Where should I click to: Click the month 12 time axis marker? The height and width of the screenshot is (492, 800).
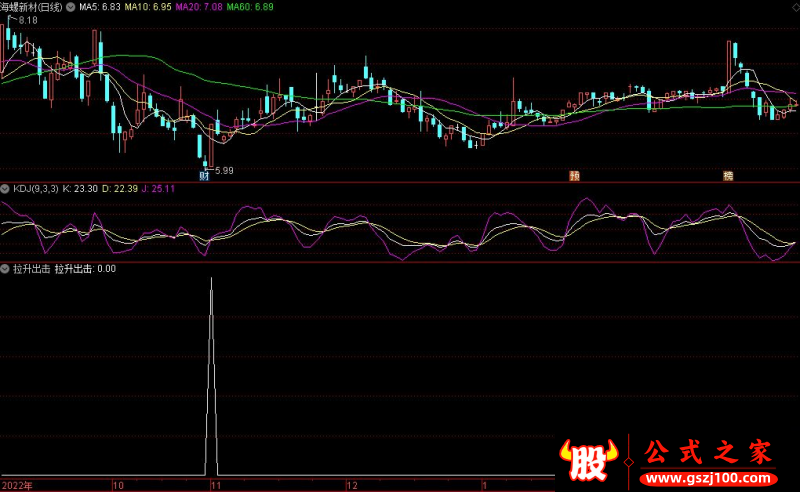click(351, 485)
